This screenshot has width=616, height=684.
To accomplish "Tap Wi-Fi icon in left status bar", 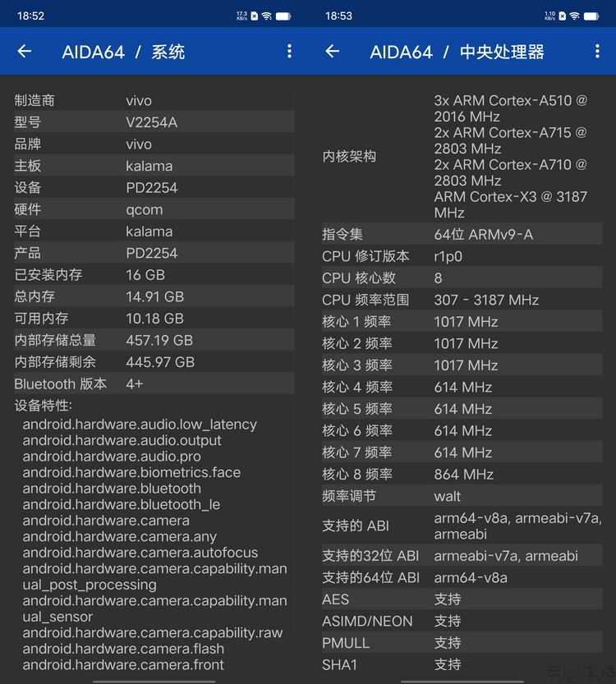I will coord(267,16).
